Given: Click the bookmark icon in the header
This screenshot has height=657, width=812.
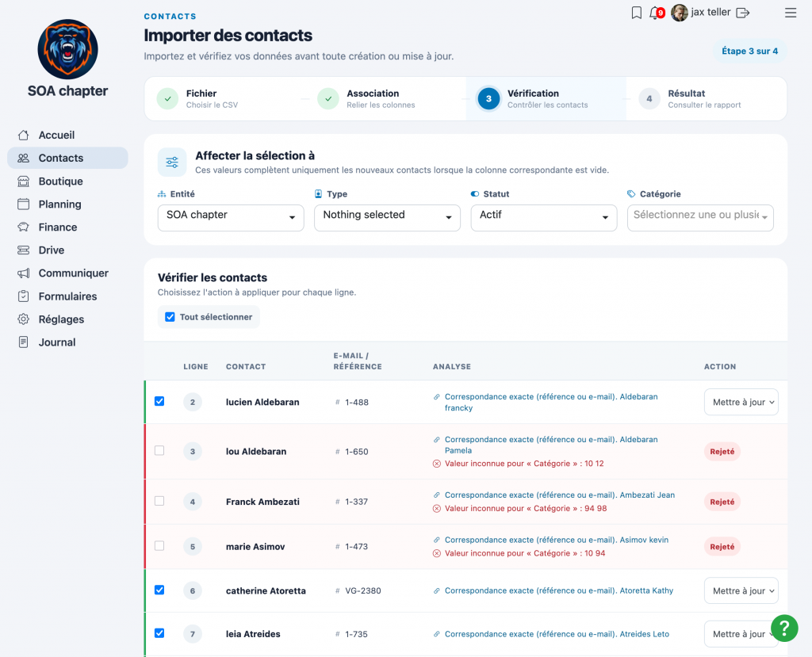Looking at the screenshot, I should tap(637, 13).
